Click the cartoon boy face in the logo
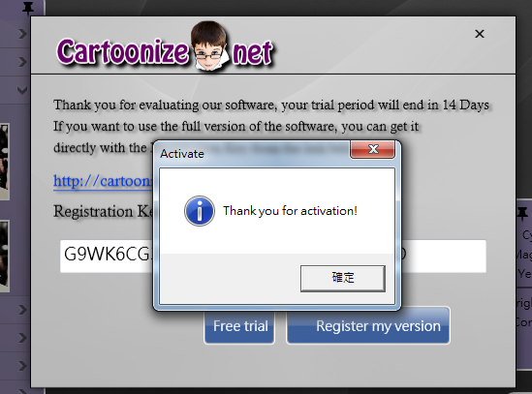The image size is (532, 394). (x=208, y=46)
